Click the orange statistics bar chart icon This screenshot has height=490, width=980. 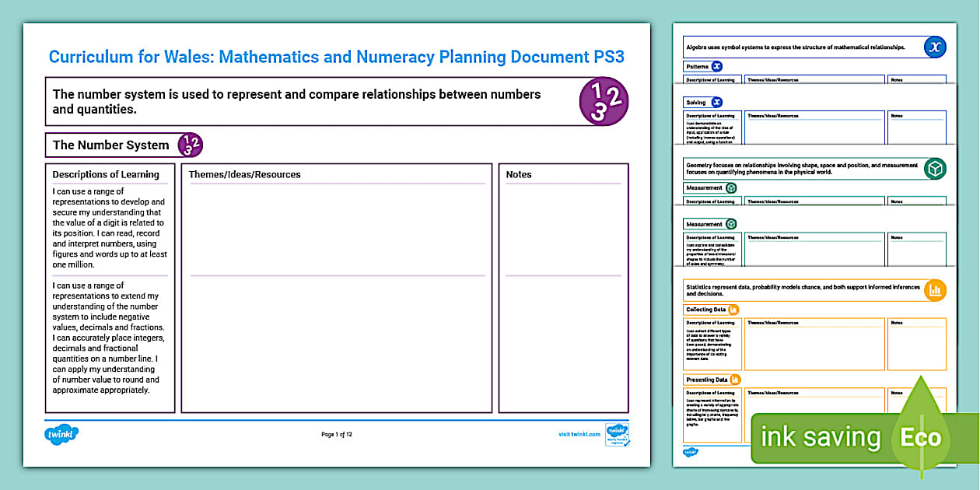[936, 290]
